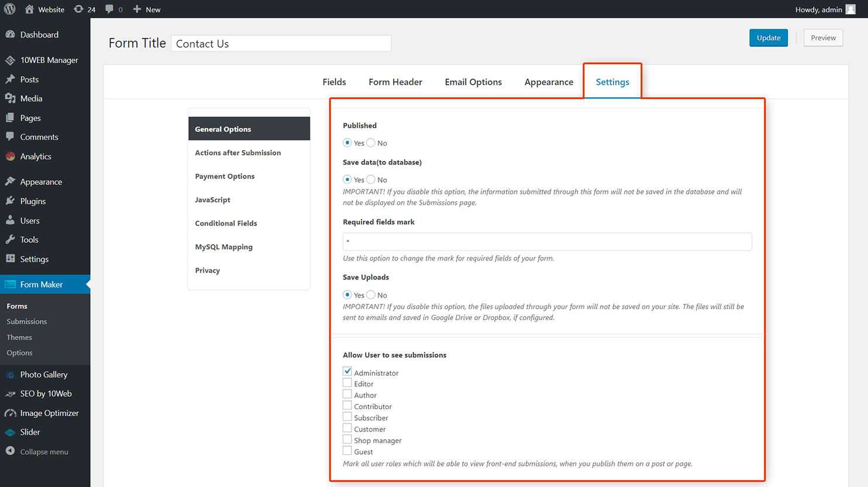Viewport: 868px width, 487px height.
Task: Click the Posts pin icon
Action: 10,79
